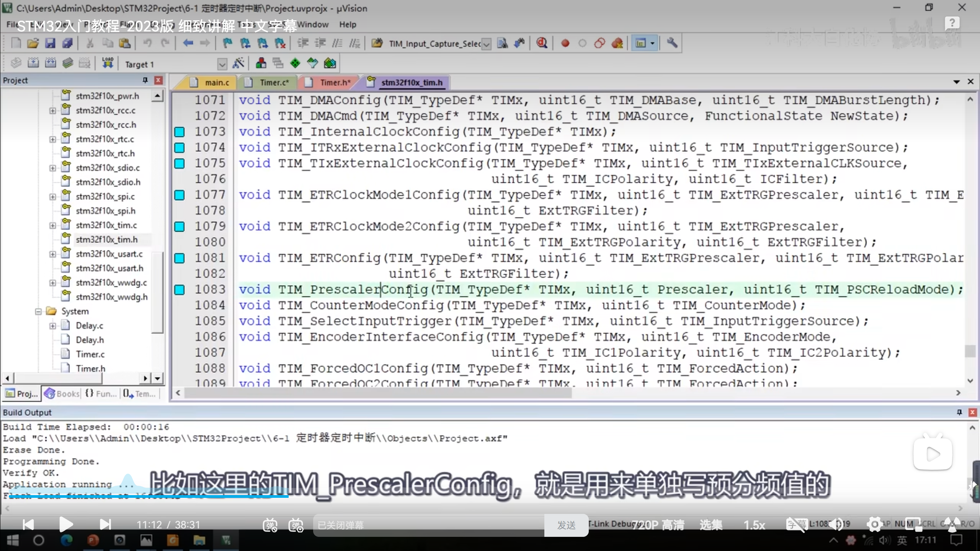Image resolution: width=980 pixels, height=551 pixels.
Task: Toggle bookmark marker on line 1073
Action: pyautogui.click(x=179, y=132)
